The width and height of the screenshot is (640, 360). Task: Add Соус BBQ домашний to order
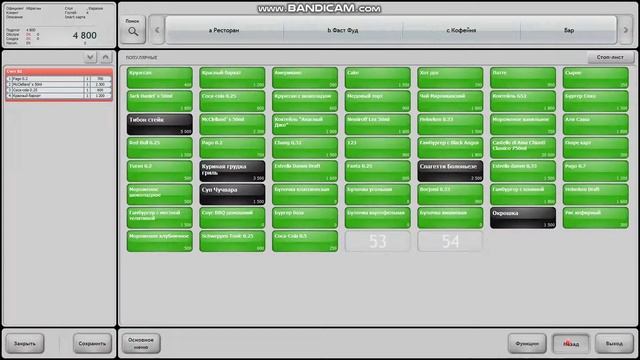[x=232, y=218]
